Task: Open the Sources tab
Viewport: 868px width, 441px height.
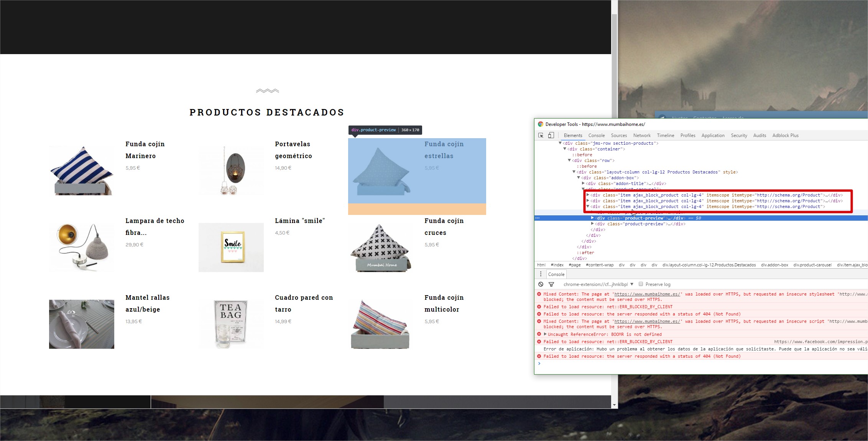Action: pos(619,135)
